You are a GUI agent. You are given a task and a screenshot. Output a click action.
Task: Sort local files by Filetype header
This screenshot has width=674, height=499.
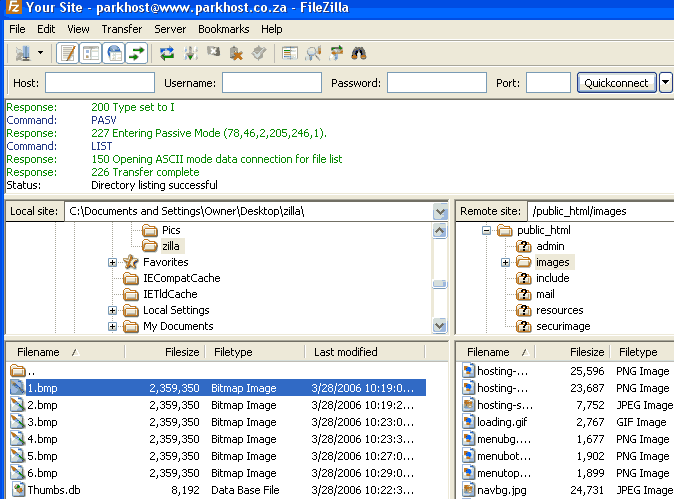point(255,352)
